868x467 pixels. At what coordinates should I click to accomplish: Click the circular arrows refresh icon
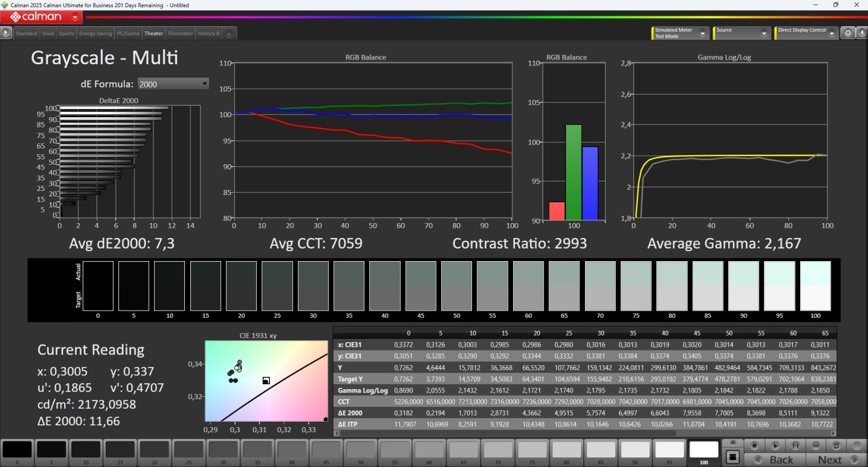tap(836, 445)
